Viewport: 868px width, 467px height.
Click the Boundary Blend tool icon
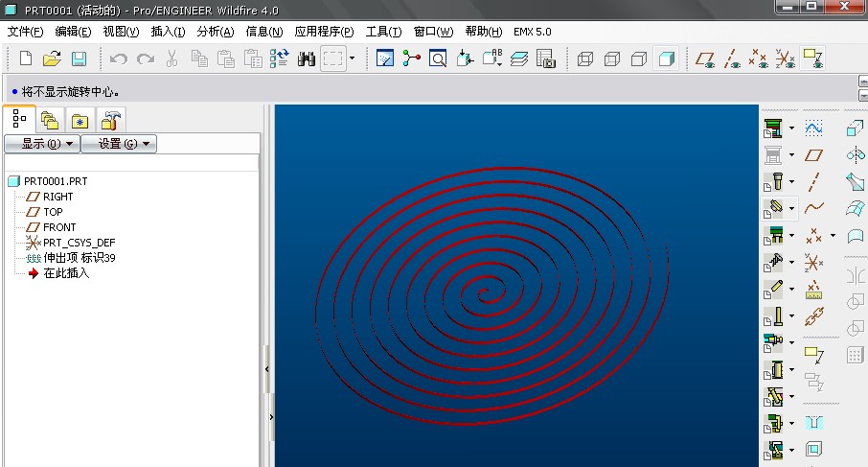click(x=855, y=209)
